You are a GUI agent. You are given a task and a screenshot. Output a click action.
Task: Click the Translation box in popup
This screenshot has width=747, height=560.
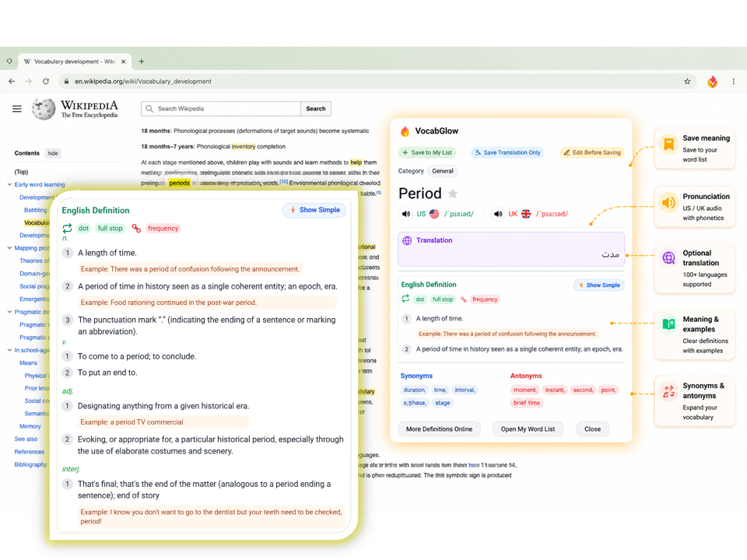511,249
